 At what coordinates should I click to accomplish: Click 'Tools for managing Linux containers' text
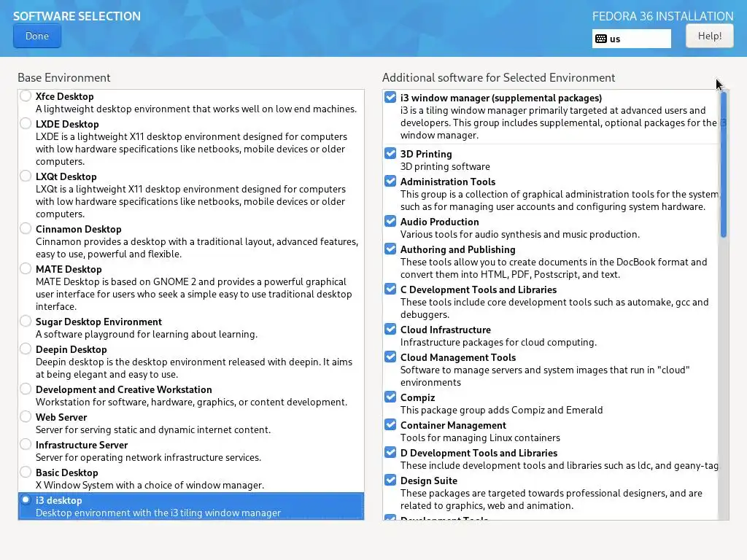point(480,437)
